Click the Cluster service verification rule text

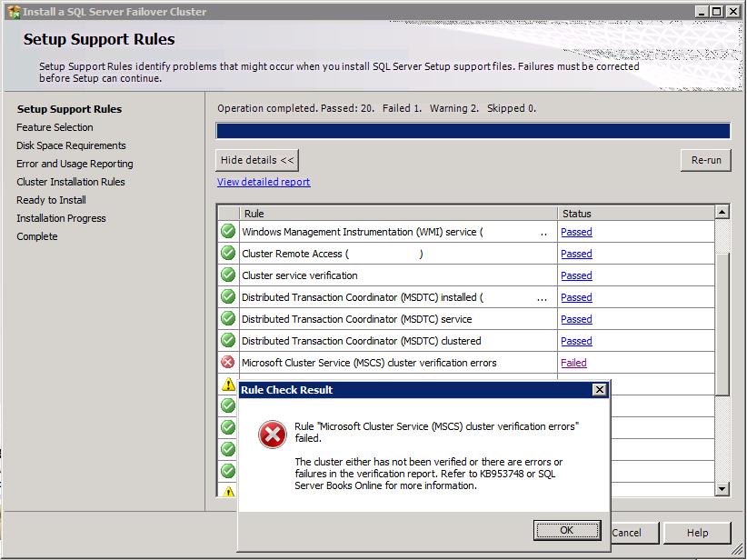(300, 275)
